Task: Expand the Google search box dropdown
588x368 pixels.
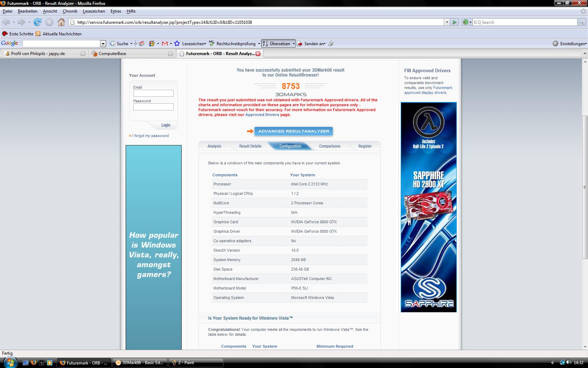Action: pyautogui.click(x=103, y=43)
